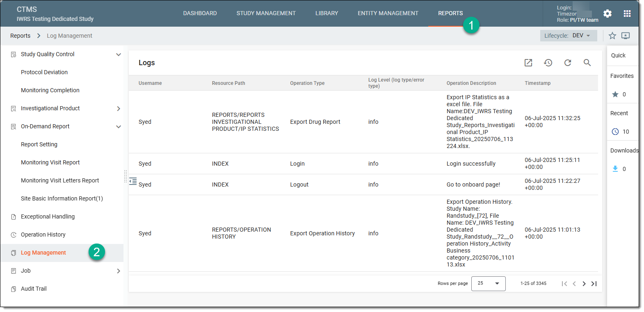
Task: Open Monitoring Completion in sidebar
Action: click(x=50, y=90)
